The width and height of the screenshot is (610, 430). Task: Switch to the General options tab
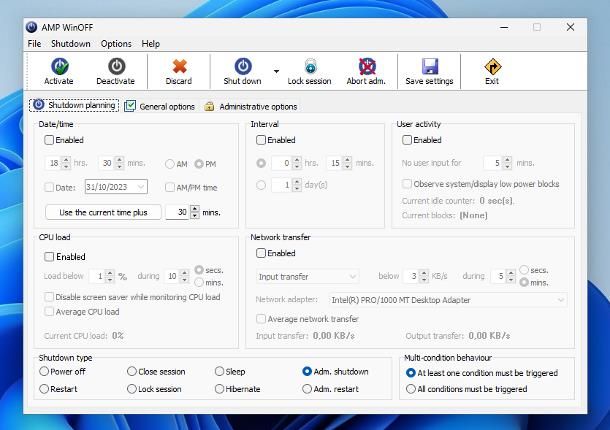(160, 106)
